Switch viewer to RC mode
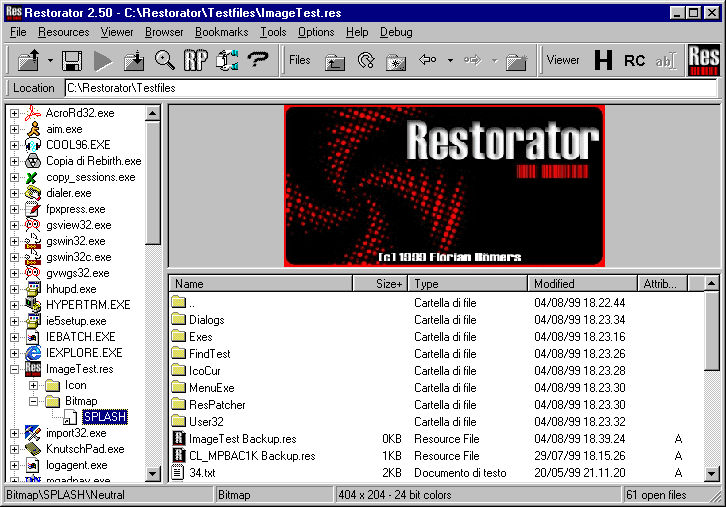Screen dimensions: 726x507 pyautogui.click(x=634, y=61)
